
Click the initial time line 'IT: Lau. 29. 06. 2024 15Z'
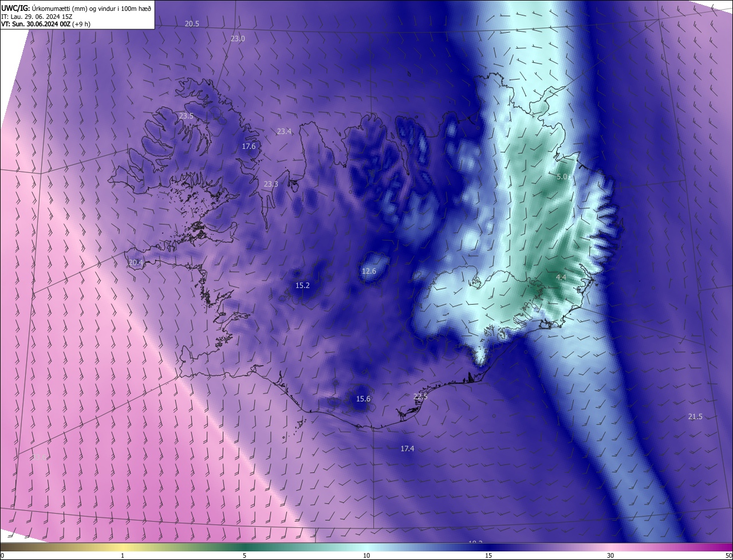(x=38, y=17)
